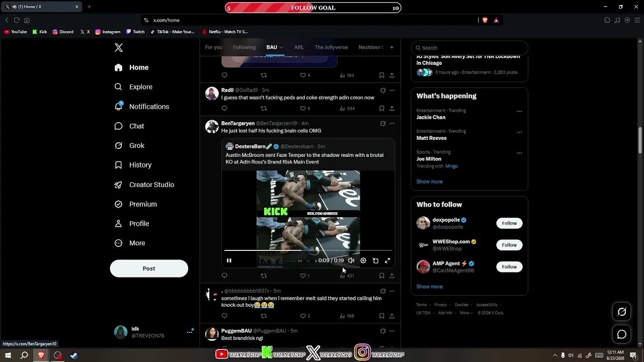Open the Explore search icon in sidebar
This screenshot has width=644, height=362.
(118, 87)
